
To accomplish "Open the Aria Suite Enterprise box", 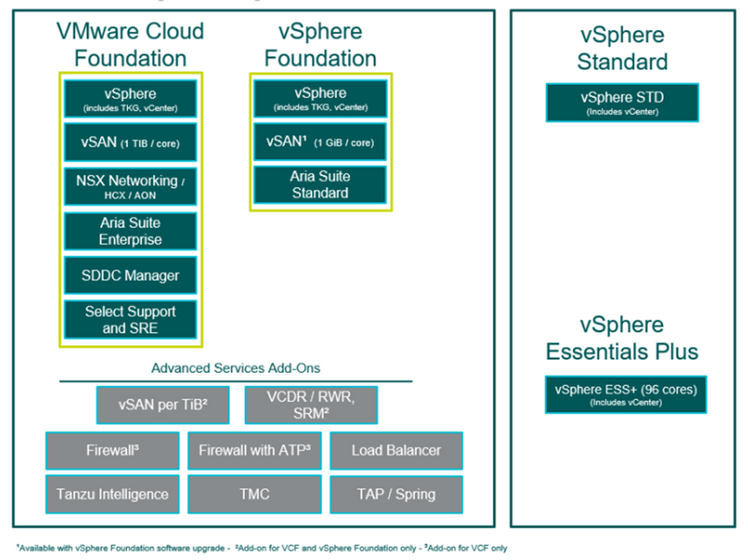I will (x=129, y=231).
